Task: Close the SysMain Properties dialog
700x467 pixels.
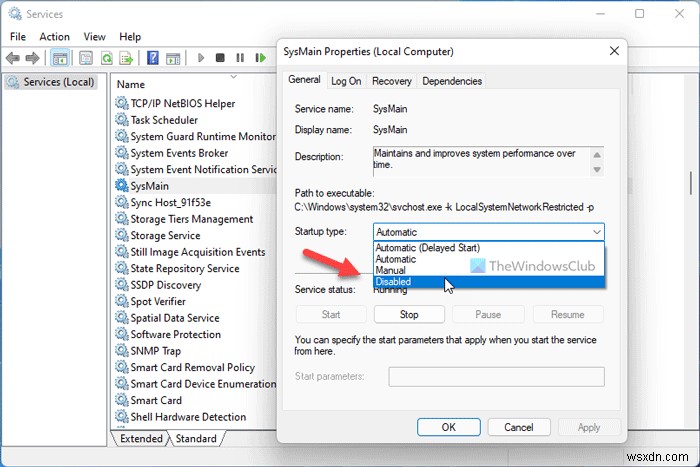Action: point(614,51)
